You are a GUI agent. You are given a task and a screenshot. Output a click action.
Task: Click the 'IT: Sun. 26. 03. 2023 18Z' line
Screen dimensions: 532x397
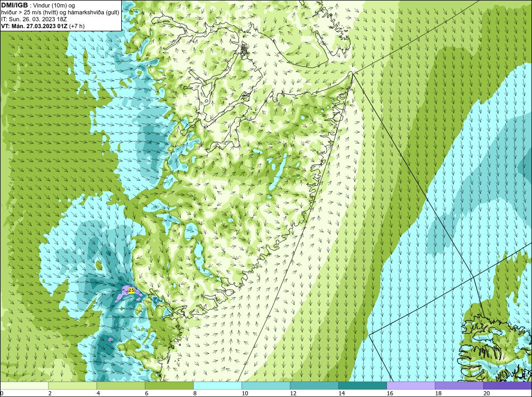tap(34, 19)
